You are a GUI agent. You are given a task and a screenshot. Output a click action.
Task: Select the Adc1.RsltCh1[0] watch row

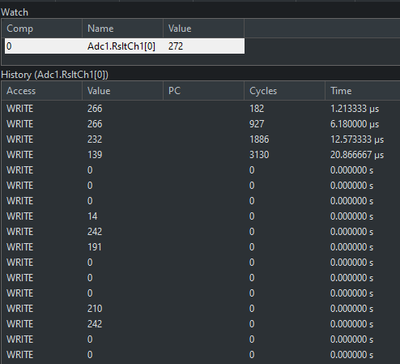point(125,46)
